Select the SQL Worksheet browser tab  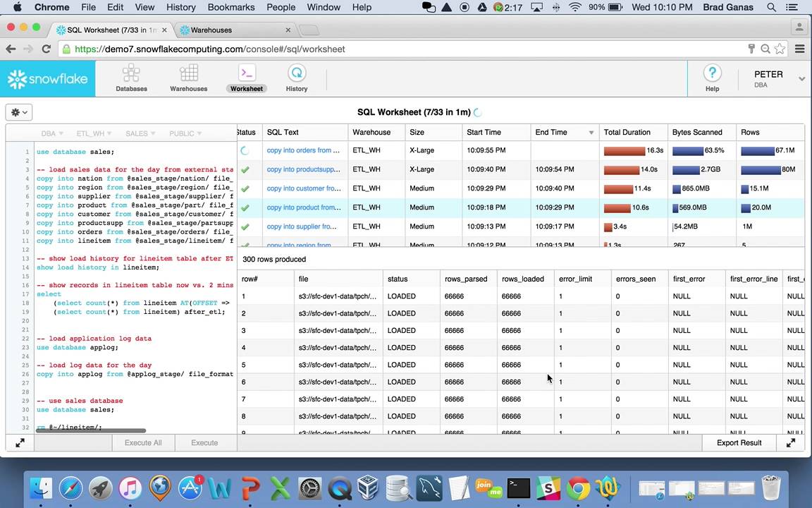(112, 30)
